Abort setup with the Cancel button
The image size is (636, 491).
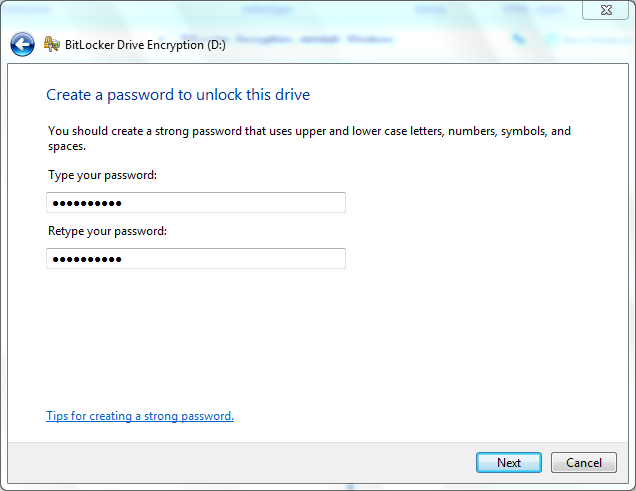click(584, 463)
